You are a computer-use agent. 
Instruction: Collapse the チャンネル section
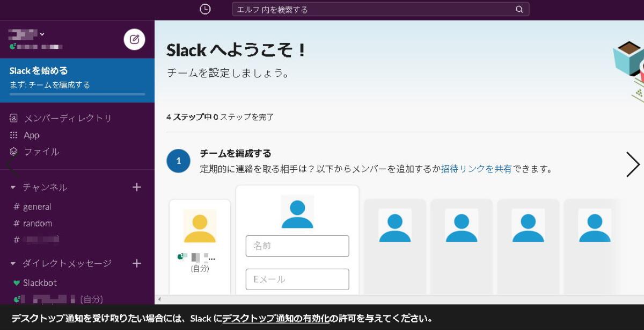pos(13,188)
